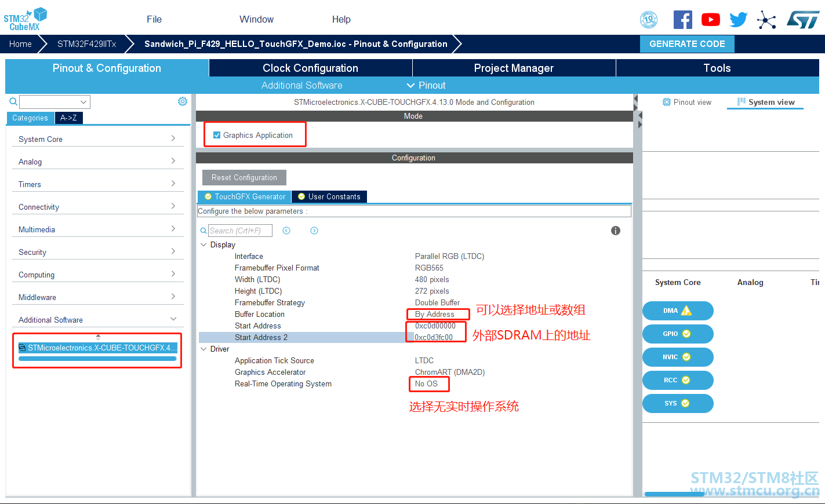
Task: Click the STM32CubeMX logo
Action: point(25,19)
